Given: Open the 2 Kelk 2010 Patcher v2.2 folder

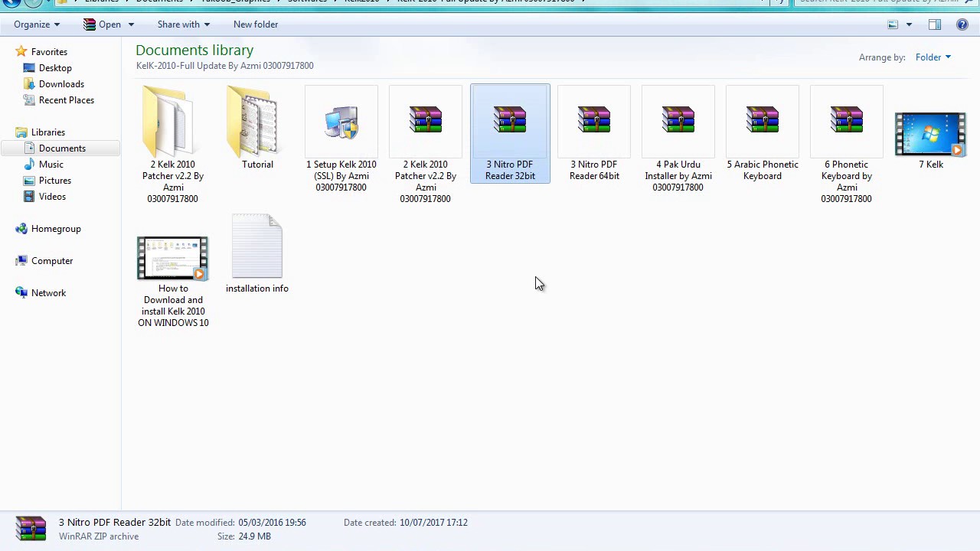Looking at the screenshot, I should coord(172,145).
